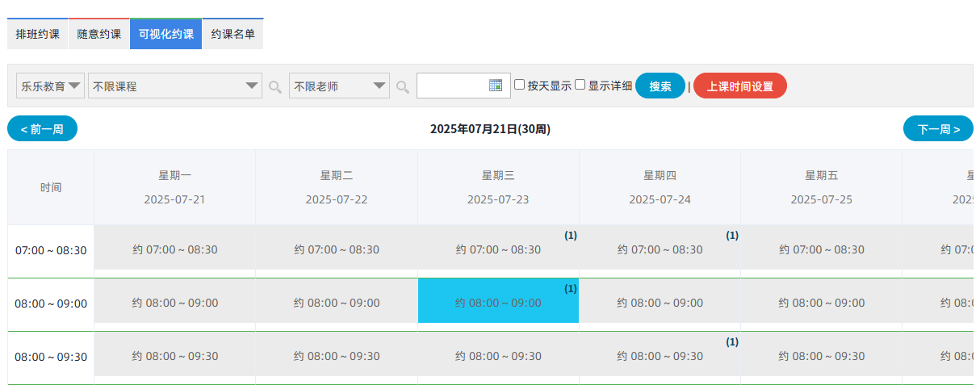This screenshot has width=980, height=385.
Task: Book Monday 08:00~09:00 slot
Action: click(175, 301)
